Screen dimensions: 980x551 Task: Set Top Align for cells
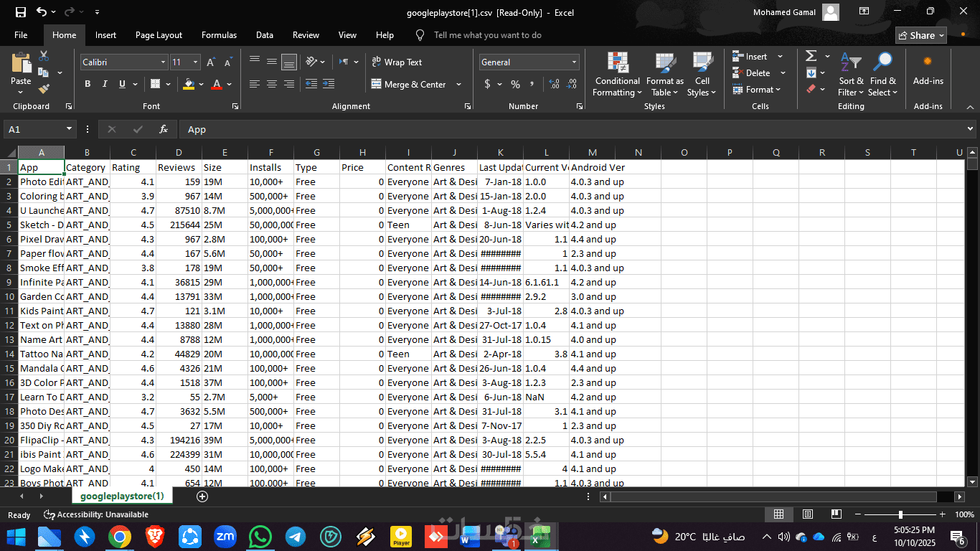(254, 62)
